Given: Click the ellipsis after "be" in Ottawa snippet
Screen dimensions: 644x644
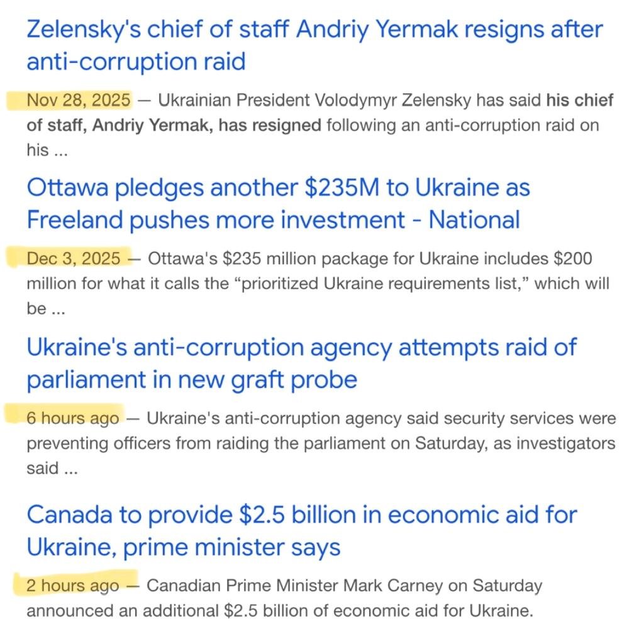Looking at the screenshot, I should click(58, 309).
